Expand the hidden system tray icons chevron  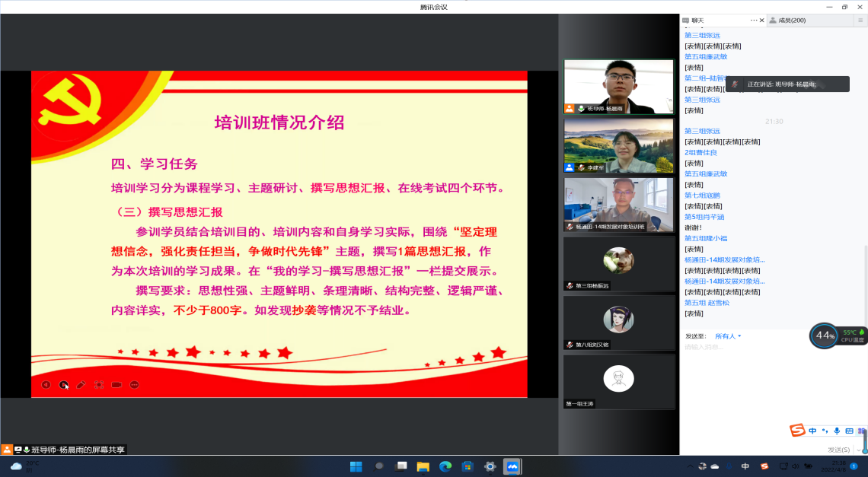(690, 466)
